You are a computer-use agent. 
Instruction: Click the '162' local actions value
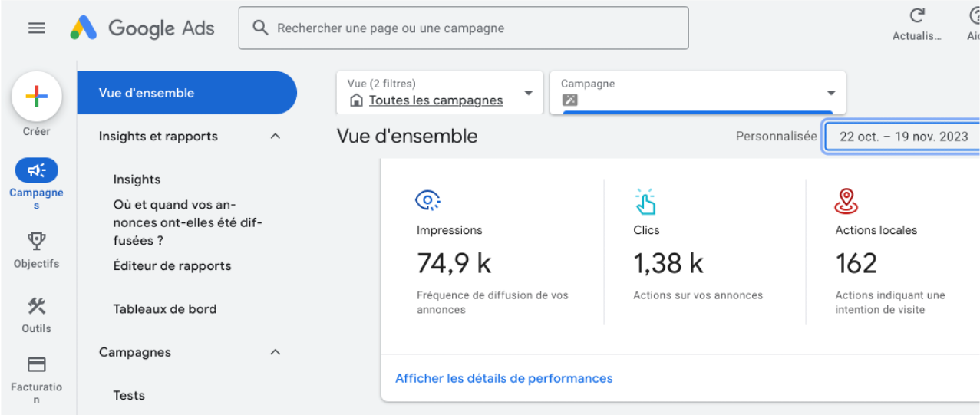[856, 263]
